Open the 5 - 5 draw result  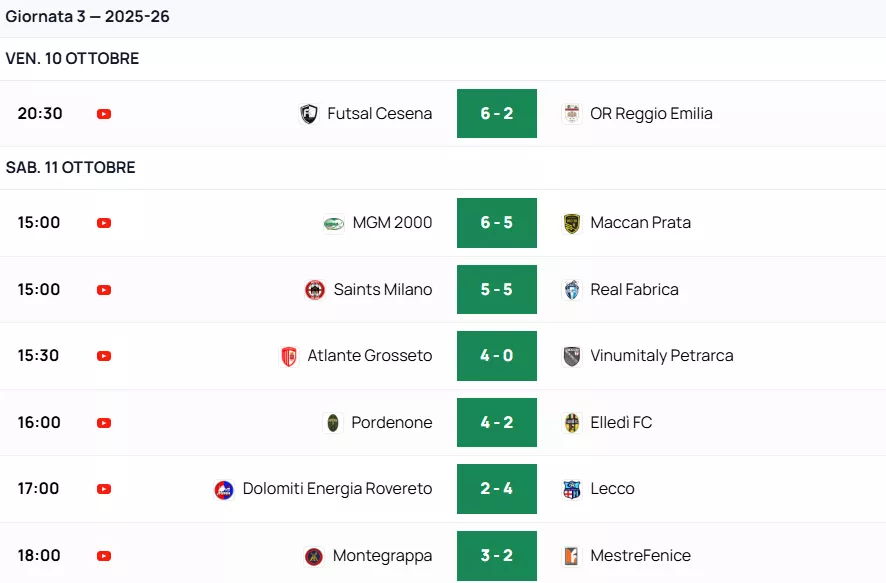[x=497, y=290]
